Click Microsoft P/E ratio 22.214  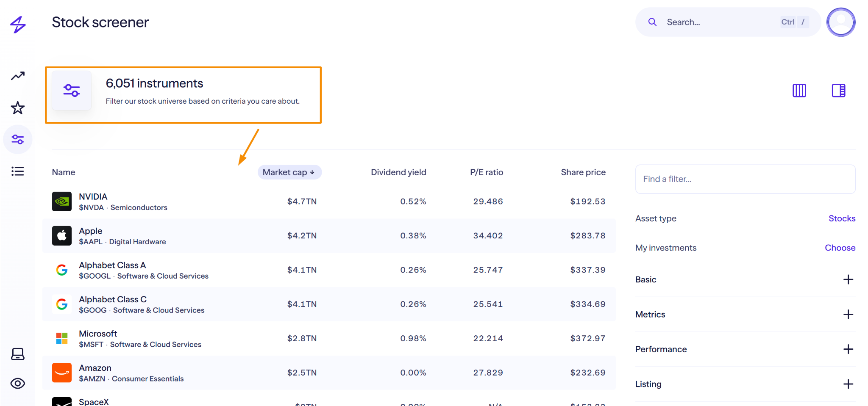[x=488, y=339]
